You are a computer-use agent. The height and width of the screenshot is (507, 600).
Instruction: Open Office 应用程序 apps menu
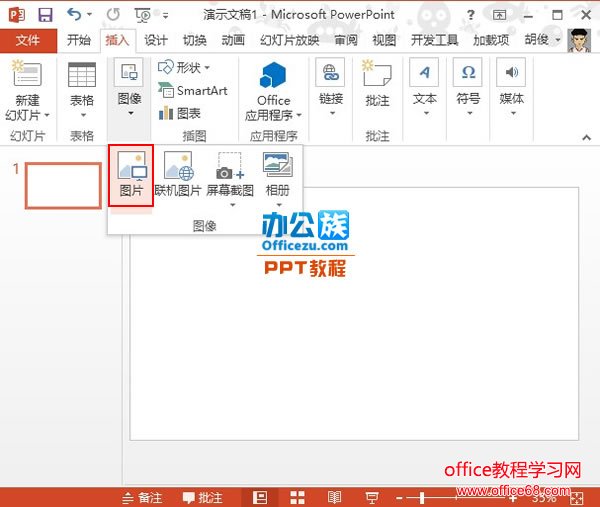click(x=273, y=91)
